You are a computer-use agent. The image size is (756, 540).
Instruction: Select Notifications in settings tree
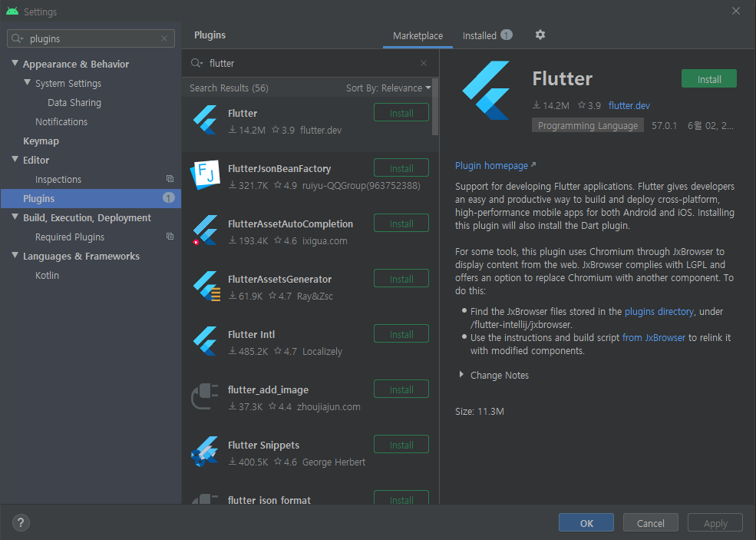click(x=61, y=121)
